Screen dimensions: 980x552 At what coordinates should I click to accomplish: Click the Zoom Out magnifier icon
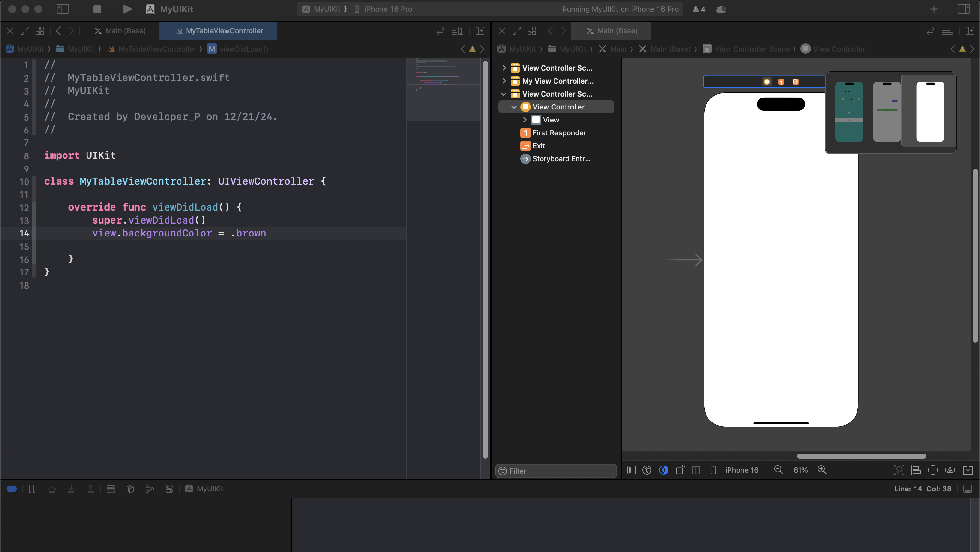778,470
